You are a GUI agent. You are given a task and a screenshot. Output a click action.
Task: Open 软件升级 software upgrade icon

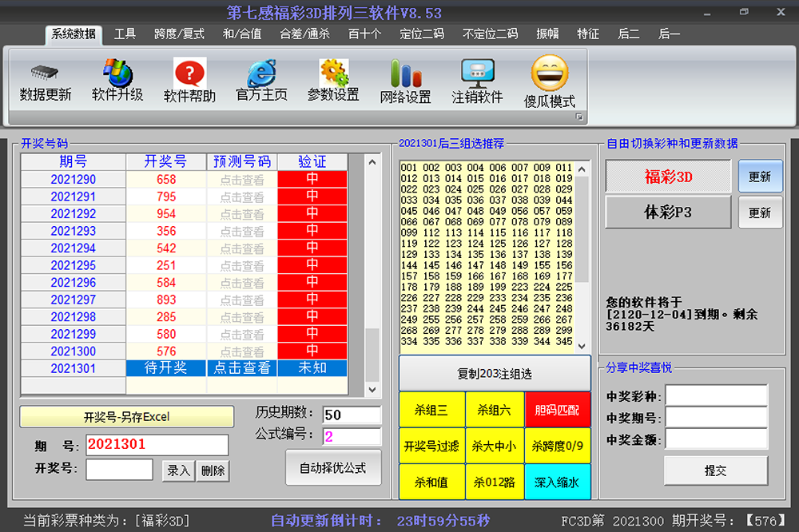coord(117,73)
